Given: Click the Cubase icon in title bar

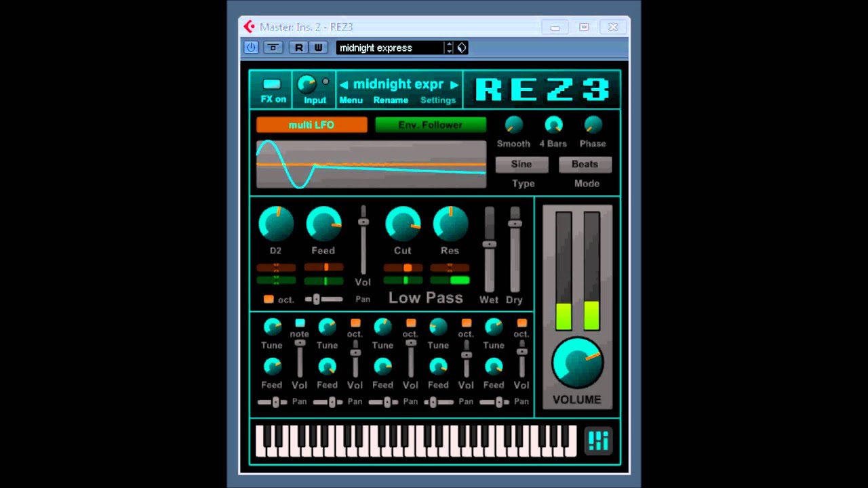Looking at the screenshot, I should coord(250,26).
